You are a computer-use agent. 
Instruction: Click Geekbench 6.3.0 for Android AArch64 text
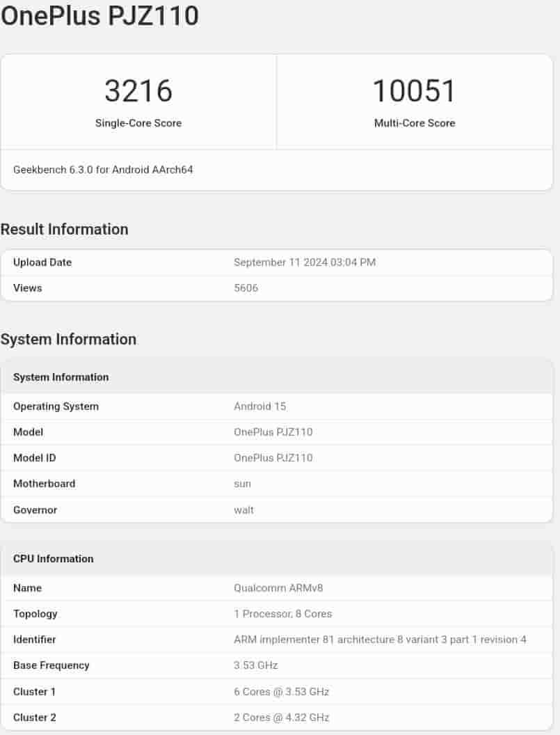pos(103,170)
